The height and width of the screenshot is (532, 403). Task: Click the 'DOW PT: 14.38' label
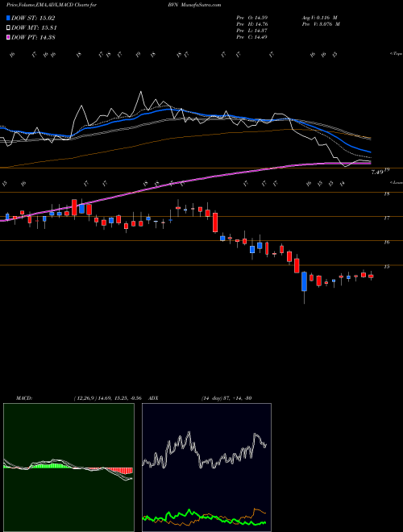coord(33,37)
